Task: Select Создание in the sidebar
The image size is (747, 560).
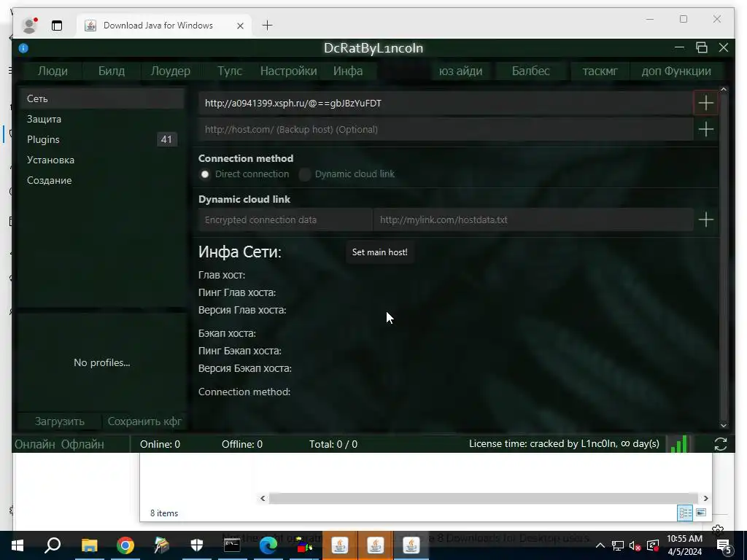Action: tap(102, 181)
